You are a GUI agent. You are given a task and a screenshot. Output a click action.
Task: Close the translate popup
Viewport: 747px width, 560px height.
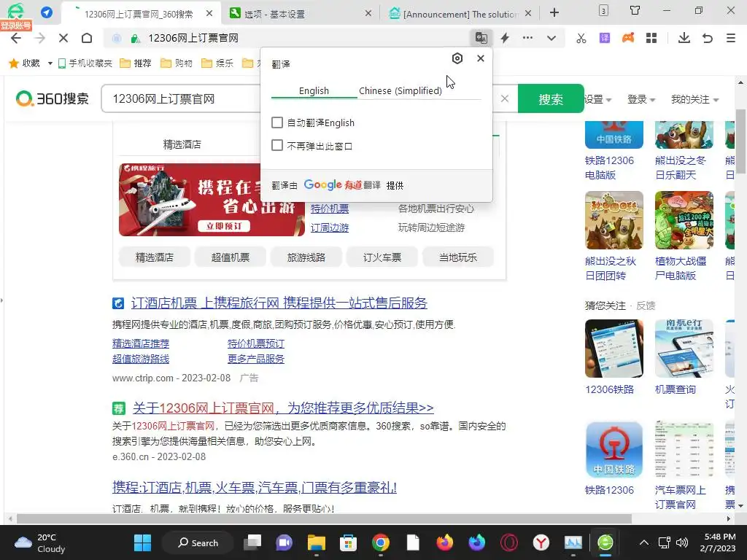(481, 58)
